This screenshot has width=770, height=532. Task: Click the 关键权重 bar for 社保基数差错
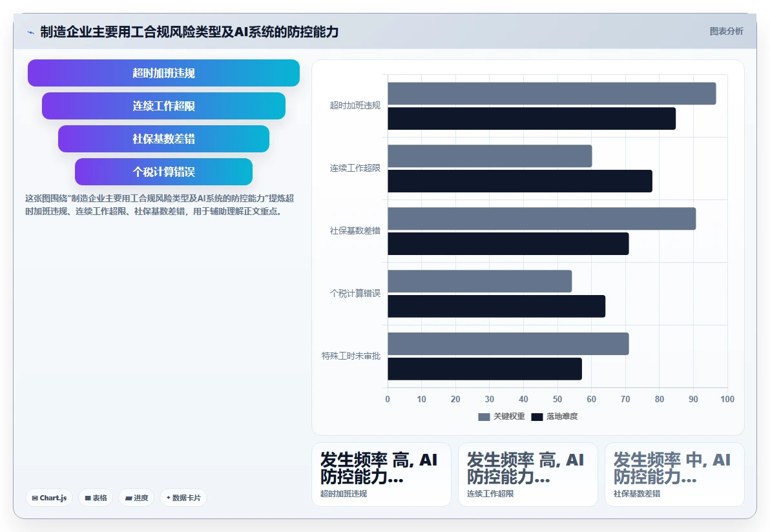tap(542, 219)
